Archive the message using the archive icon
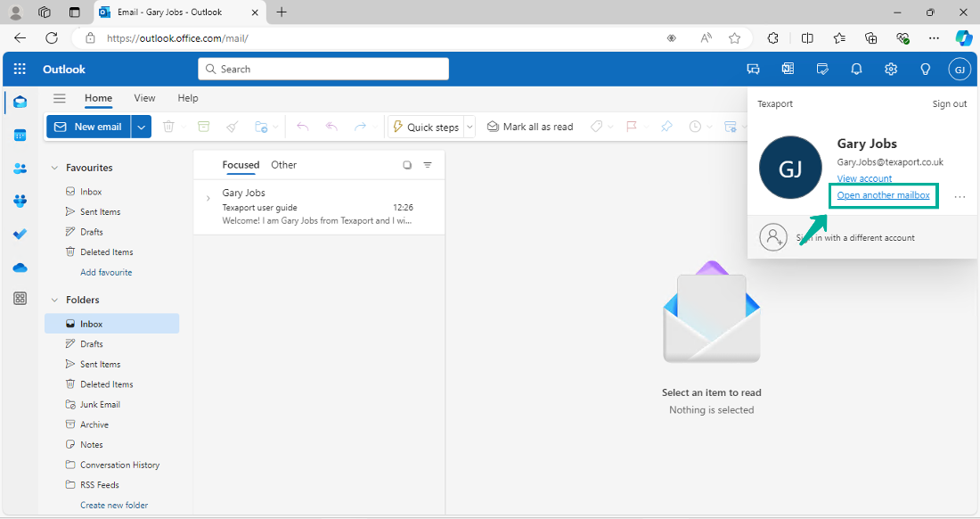The image size is (980, 519). click(203, 126)
